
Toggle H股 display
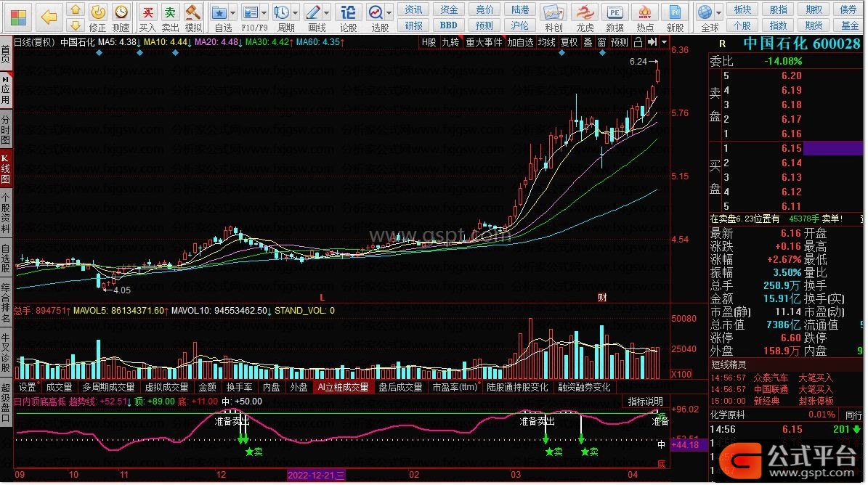click(429, 43)
